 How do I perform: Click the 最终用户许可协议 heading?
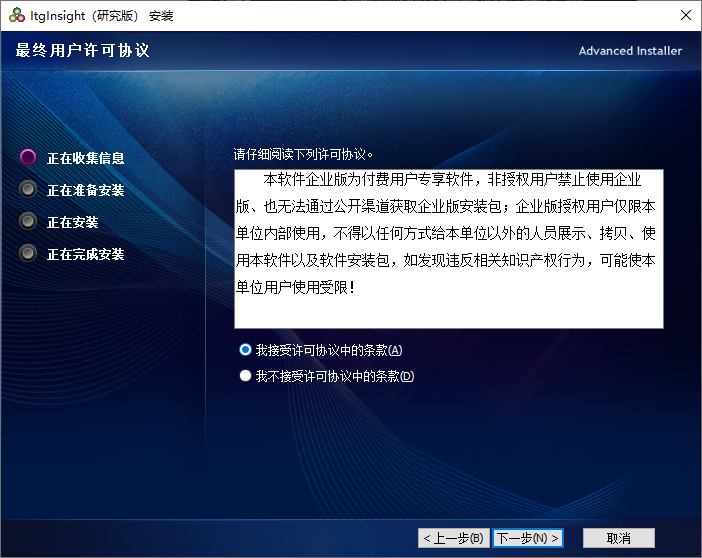82,50
